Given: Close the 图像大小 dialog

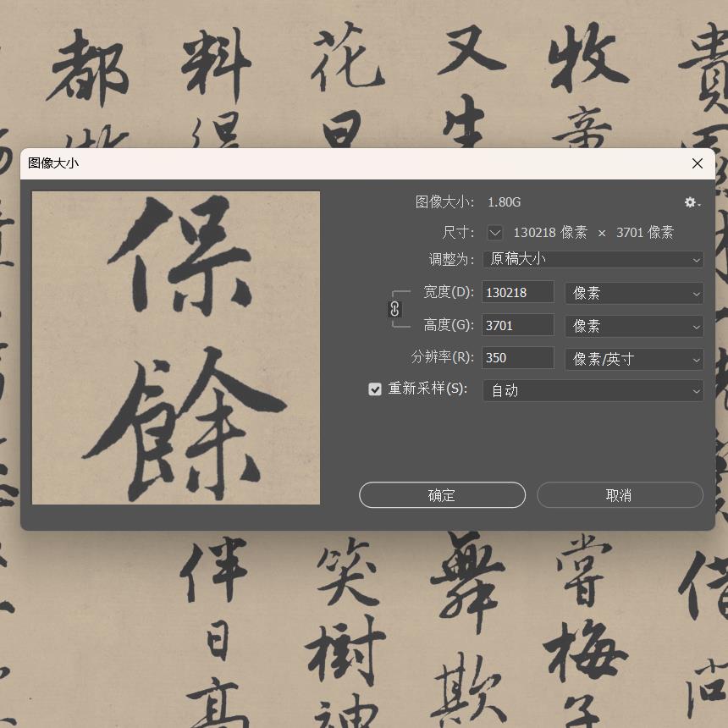Looking at the screenshot, I should (697, 163).
